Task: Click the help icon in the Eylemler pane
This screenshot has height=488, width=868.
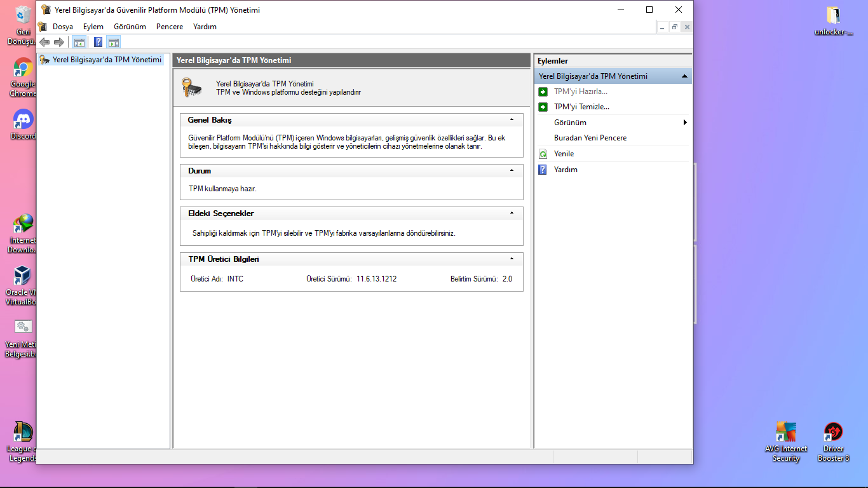Action: point(543,170)
